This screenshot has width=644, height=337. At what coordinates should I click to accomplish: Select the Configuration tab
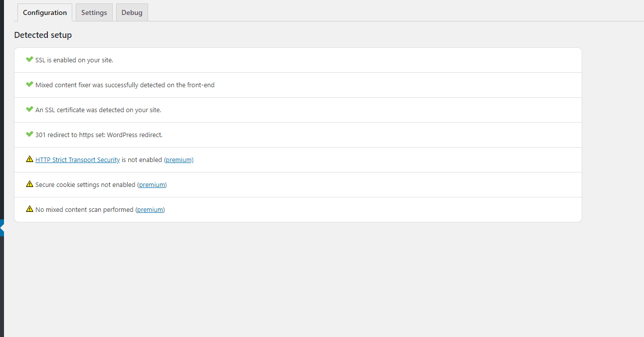[44, 12]
